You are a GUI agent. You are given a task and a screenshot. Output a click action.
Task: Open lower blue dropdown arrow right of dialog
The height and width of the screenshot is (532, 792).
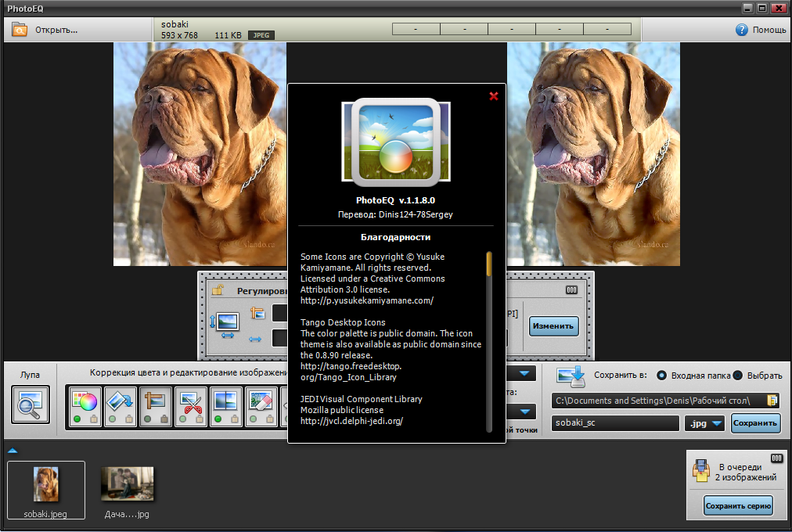pyautogui.click(x=524, y=412)
